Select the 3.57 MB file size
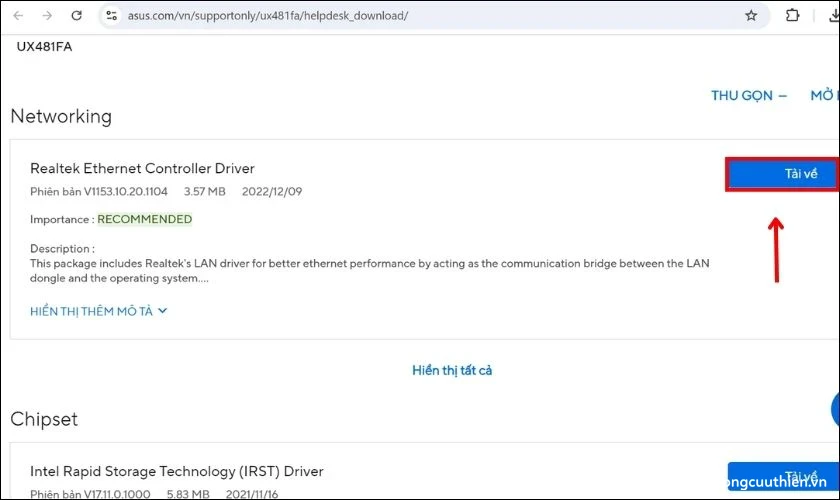 coord(205,191)
